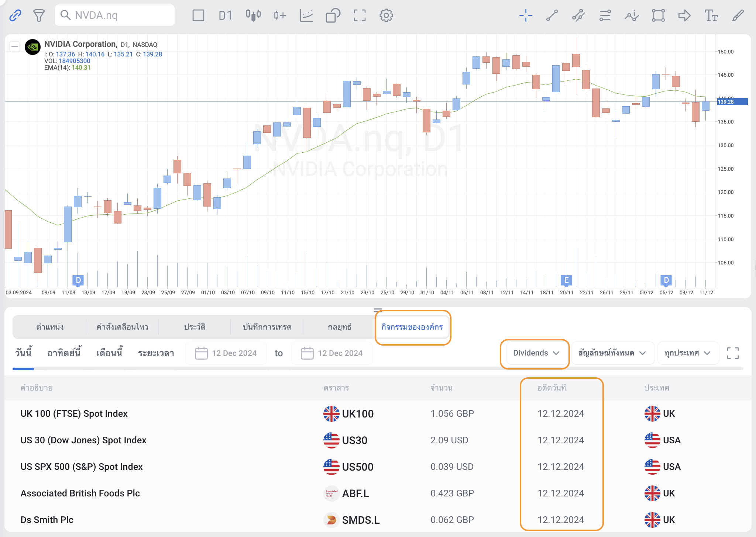Expand the events table fullscreen icon

click(x=733, y=353)
